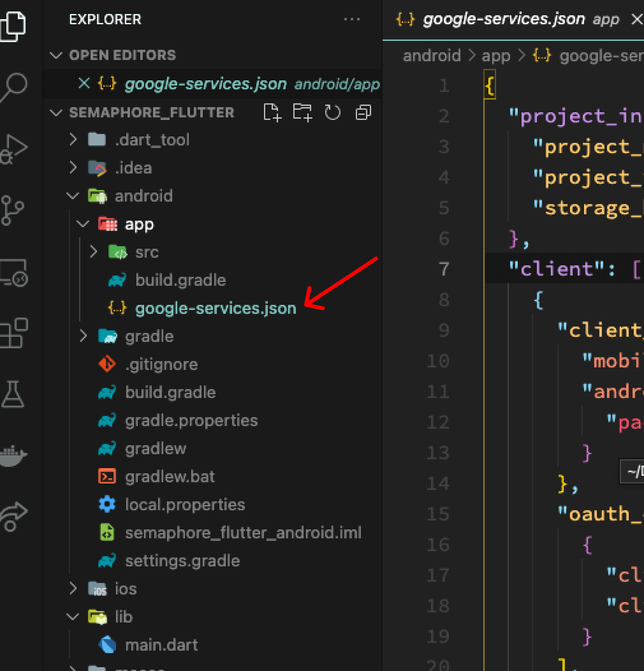Image resolution: width=644 pixels, height=671 pixels.
Task: Open the Testing flask view
Action: pyautogui.click(x=13, y=394)
